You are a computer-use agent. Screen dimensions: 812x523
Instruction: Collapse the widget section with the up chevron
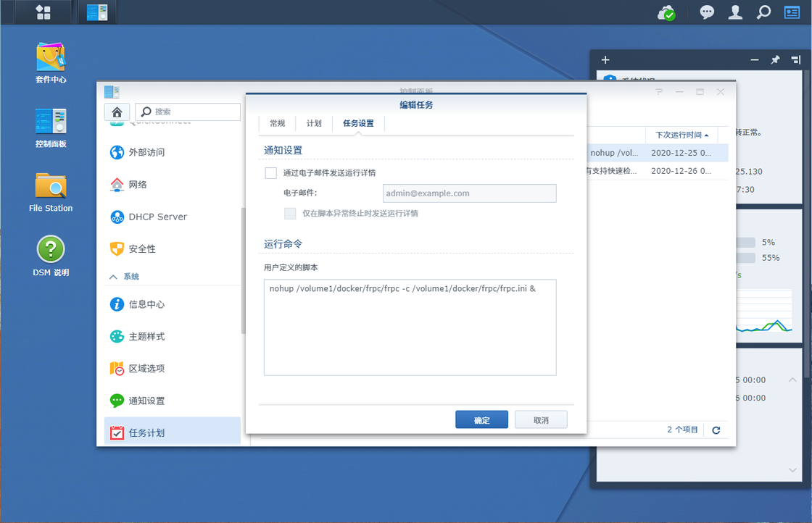(x=792, y=380)
